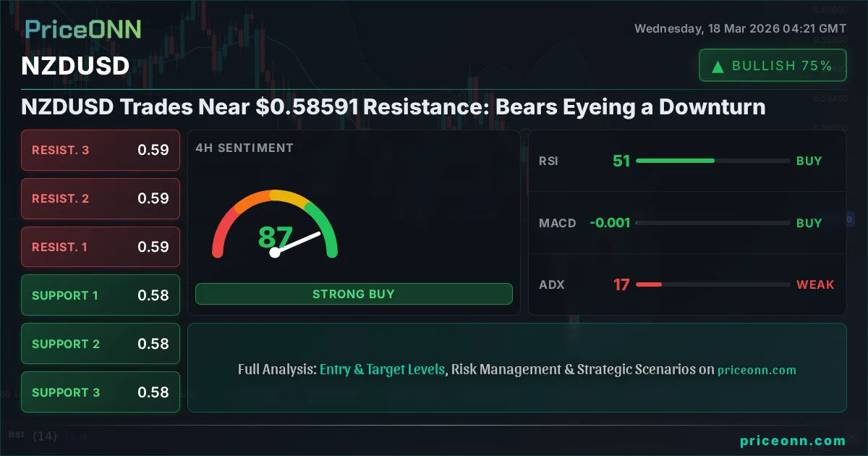This screenshot has width=868, height=456.
Task: Select the RESIST. 1 level row
Action: point(101,247)
